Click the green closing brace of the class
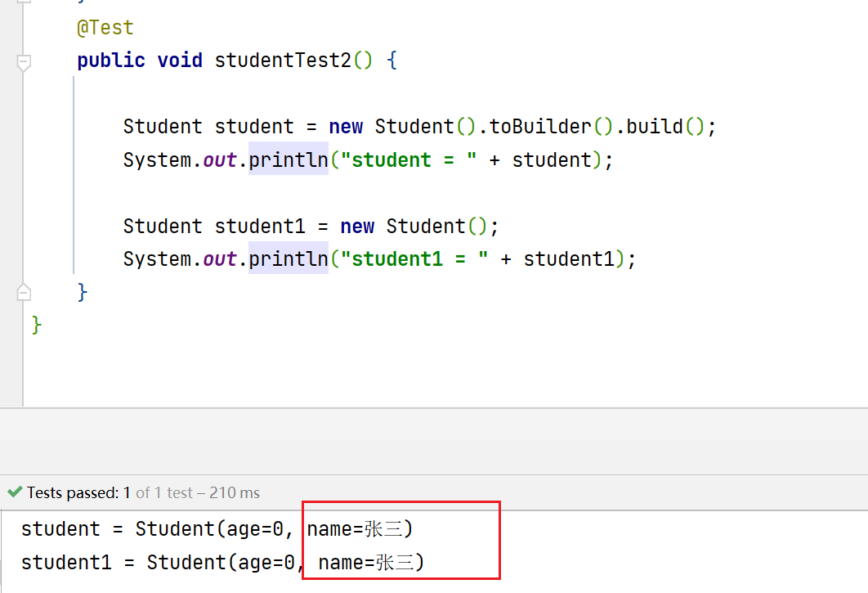 [36, 325]
